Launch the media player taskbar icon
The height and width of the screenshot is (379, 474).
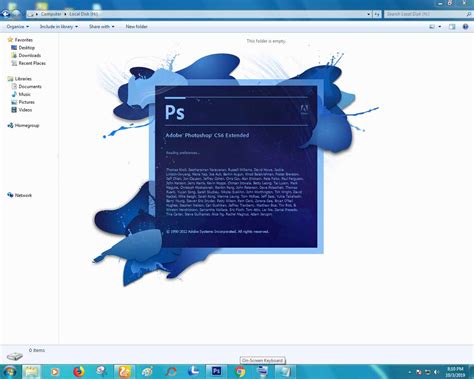pos(55,371)
